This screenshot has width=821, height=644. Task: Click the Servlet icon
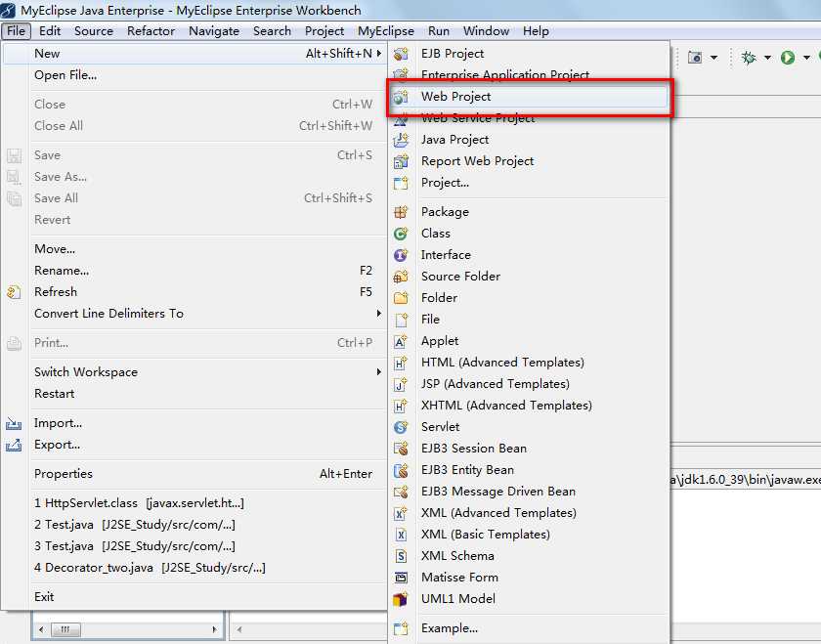(401, 427)
